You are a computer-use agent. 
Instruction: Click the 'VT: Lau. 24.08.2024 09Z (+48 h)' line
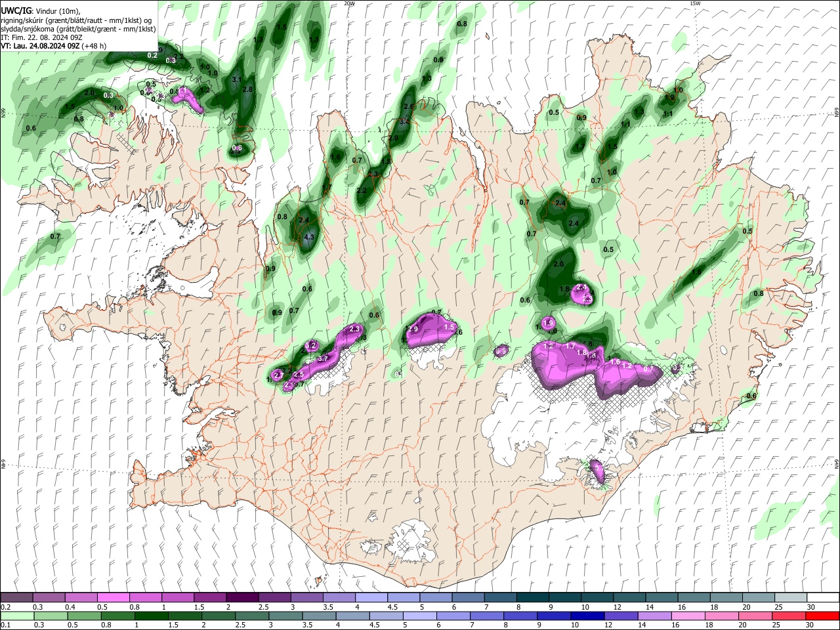pyautogui.click(x=54, y=46)
